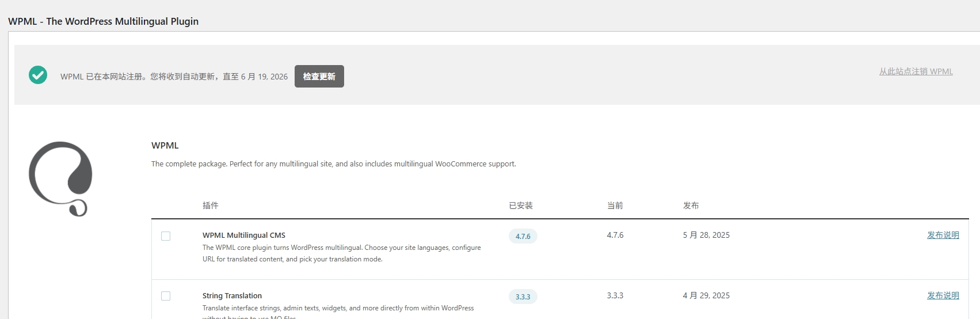Open the 从此站点注销 WPML link
The width and height of the screenshot is (980, 319).
point(916,71)
